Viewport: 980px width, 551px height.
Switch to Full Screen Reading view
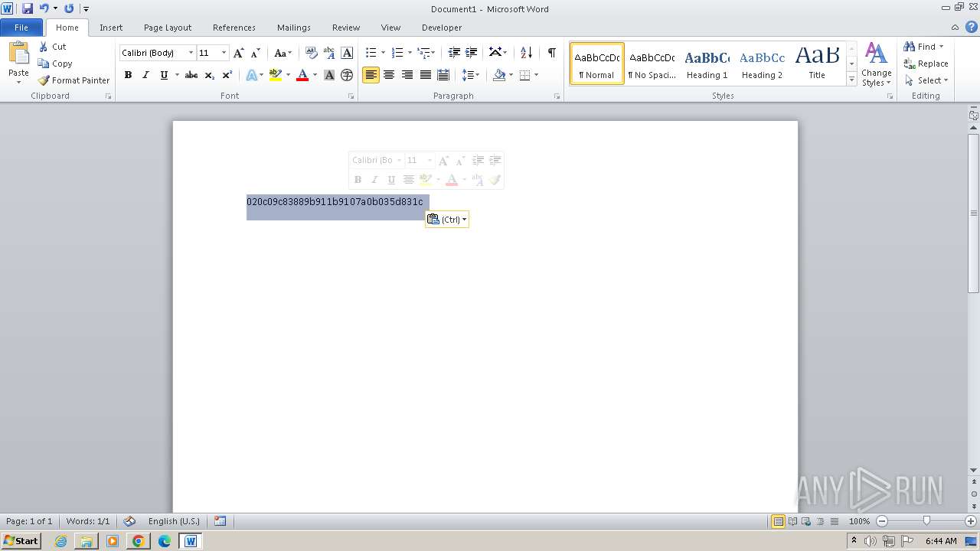(792, 521)
